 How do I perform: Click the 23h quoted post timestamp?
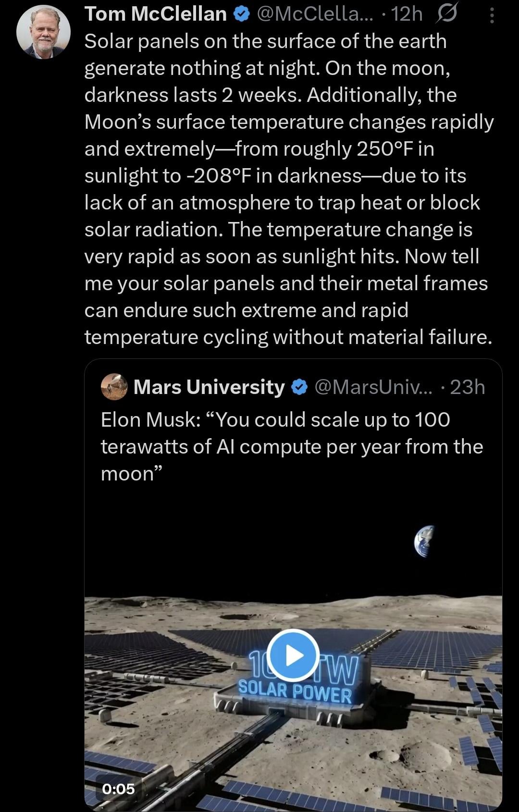point(468,387)
